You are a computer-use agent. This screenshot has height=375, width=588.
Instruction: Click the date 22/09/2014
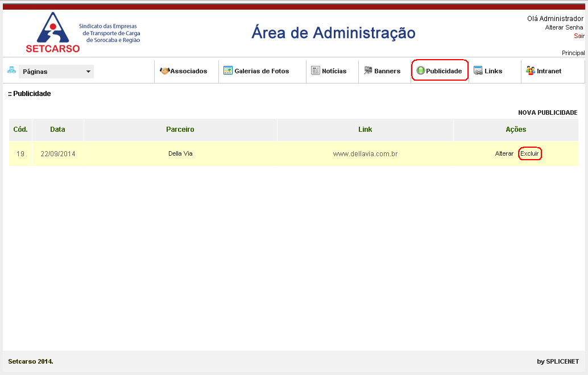tap(58, 154)
